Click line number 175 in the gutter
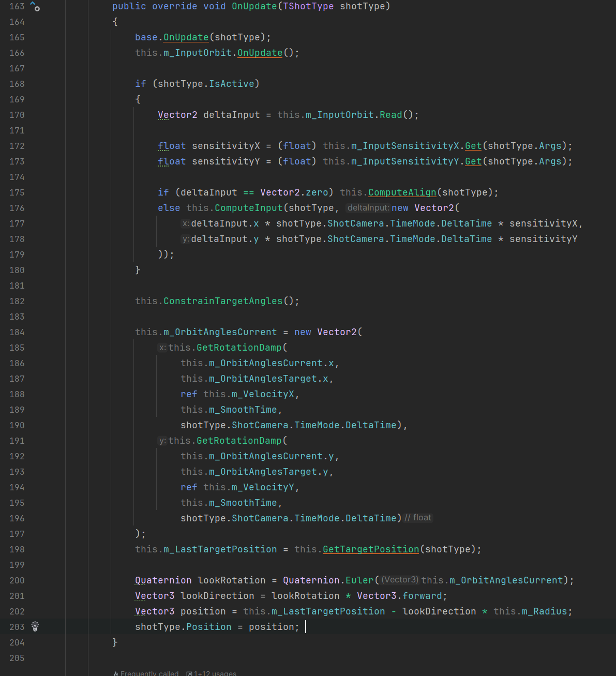The image size is (616, 676). coord(17,192)
